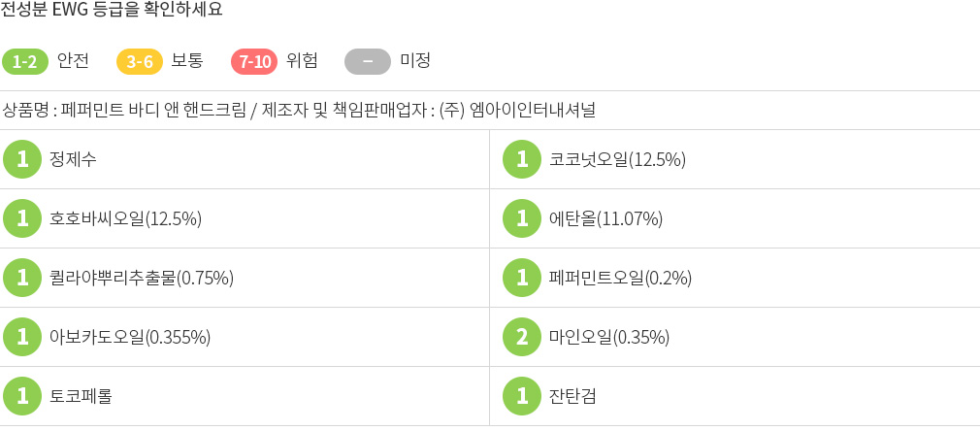
Task: Select the 호호바씨오일(12.5%) ingredient
Action: click(125, 219)
